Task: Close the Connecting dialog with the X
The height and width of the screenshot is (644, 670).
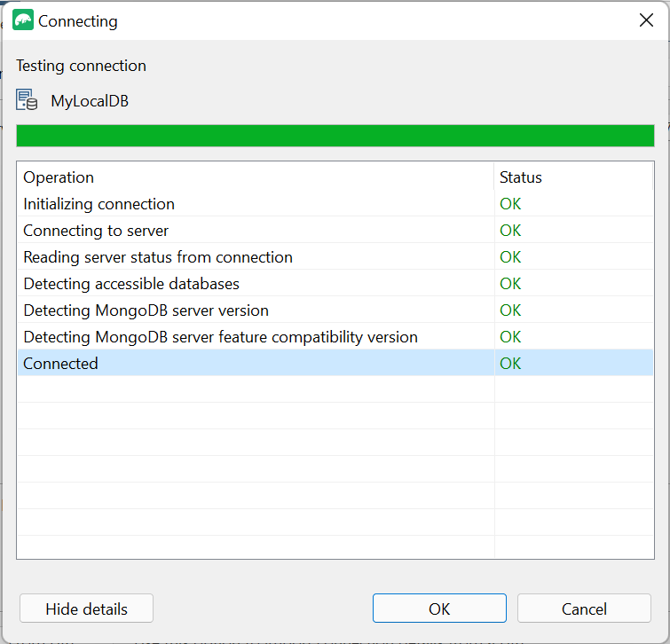Action: coord(646,20)
